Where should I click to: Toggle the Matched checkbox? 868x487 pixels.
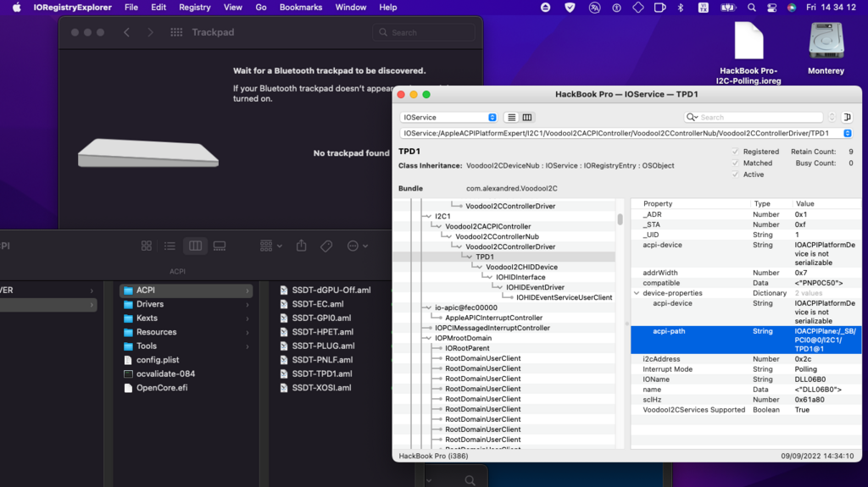(x=735, y=163)
